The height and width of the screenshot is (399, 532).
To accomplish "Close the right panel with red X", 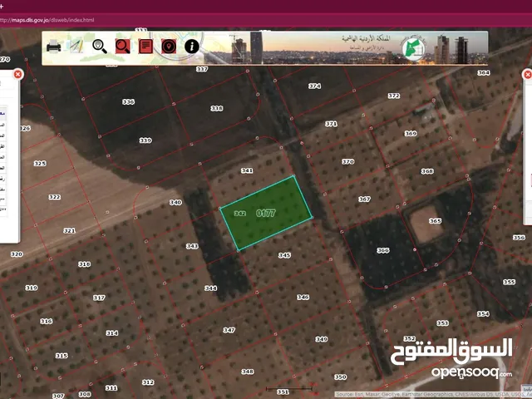I will 528,74.
